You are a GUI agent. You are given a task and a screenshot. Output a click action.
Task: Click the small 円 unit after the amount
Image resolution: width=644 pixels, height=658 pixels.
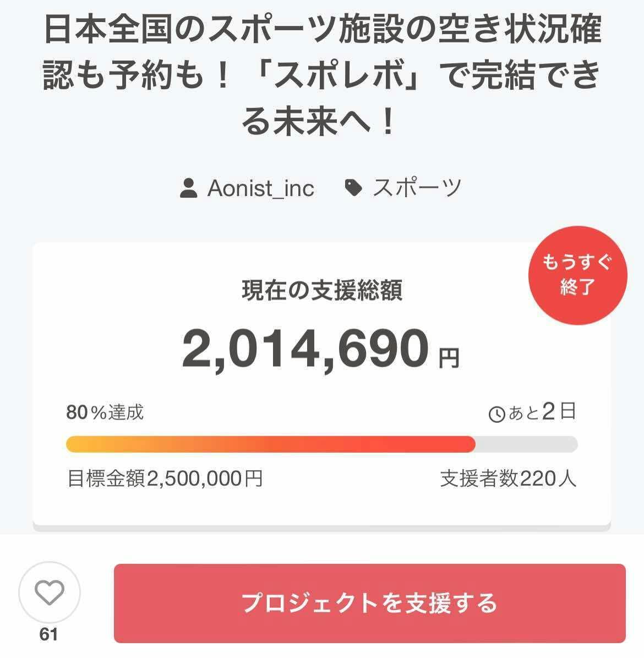coord(449,359)
